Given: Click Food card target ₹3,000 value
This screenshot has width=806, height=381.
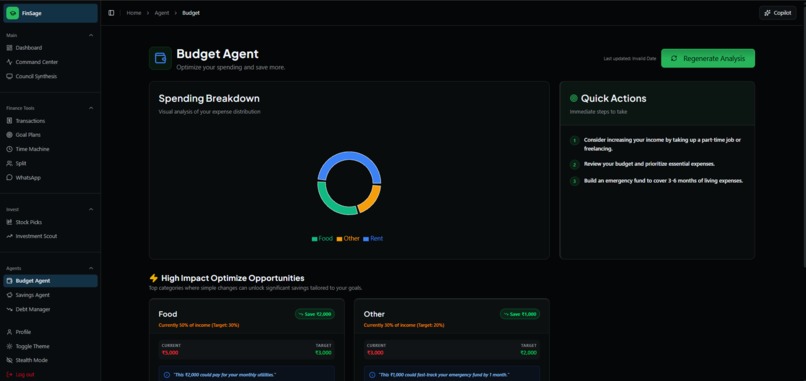Looking at the screenshot, I should (x=323, y=353).
